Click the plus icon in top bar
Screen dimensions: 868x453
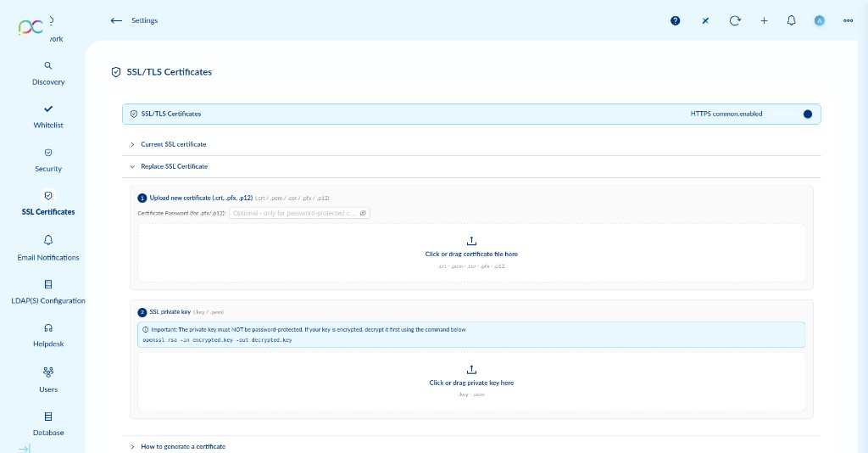coord(764,20)
